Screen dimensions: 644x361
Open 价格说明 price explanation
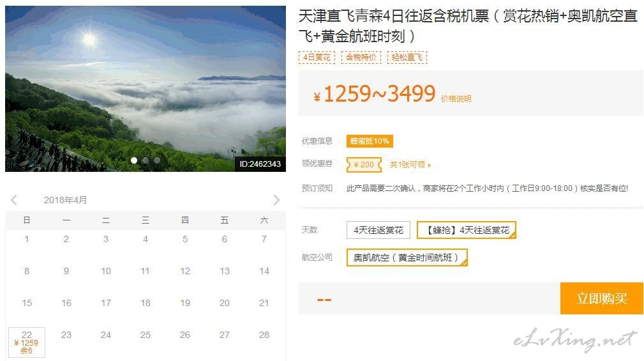[456, 98]
